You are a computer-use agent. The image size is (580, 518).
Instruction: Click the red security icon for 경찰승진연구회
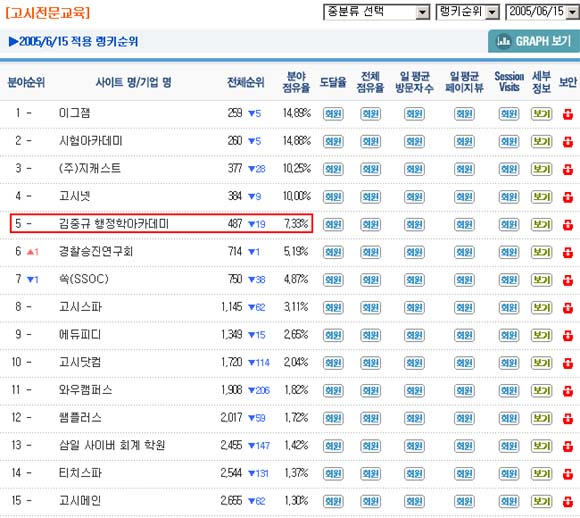click(568, 252)
